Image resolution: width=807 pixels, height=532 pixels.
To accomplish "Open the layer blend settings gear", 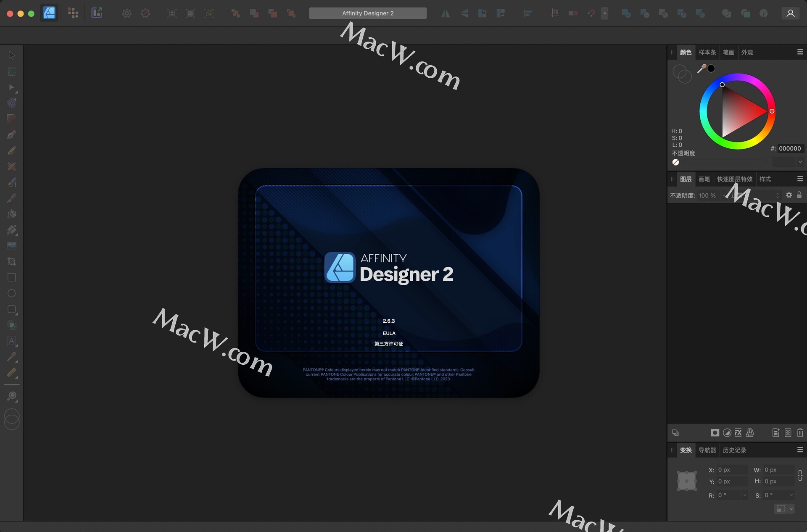I will [x=789, y=195].
